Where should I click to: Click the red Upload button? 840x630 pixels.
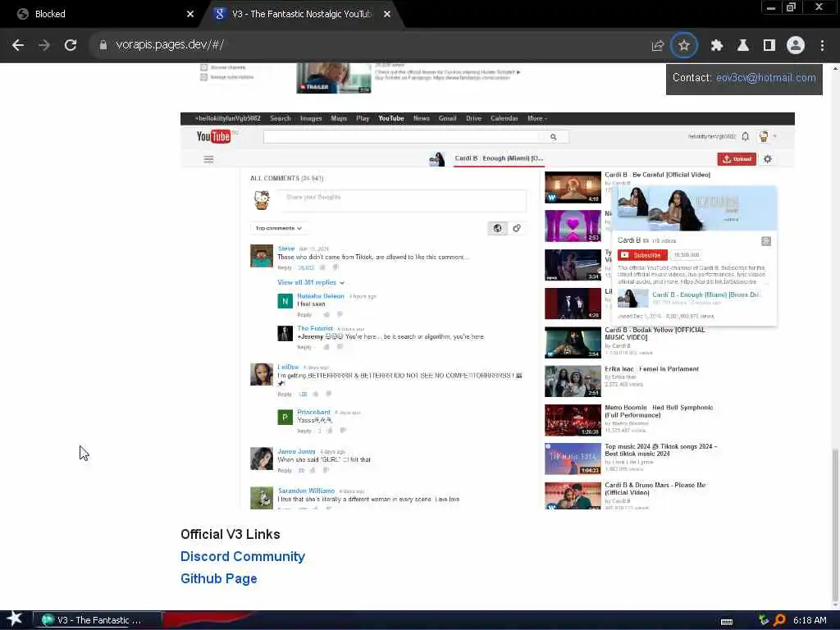point(737,159)
